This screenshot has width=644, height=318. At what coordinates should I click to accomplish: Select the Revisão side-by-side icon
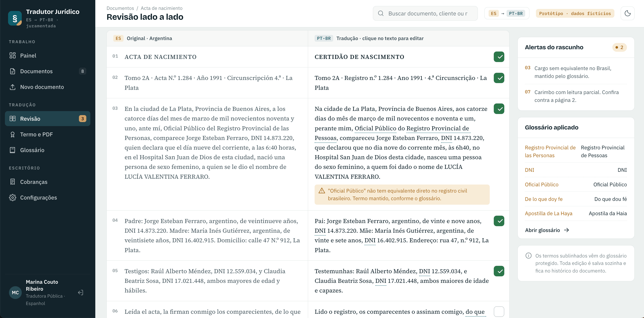[13, 118]
